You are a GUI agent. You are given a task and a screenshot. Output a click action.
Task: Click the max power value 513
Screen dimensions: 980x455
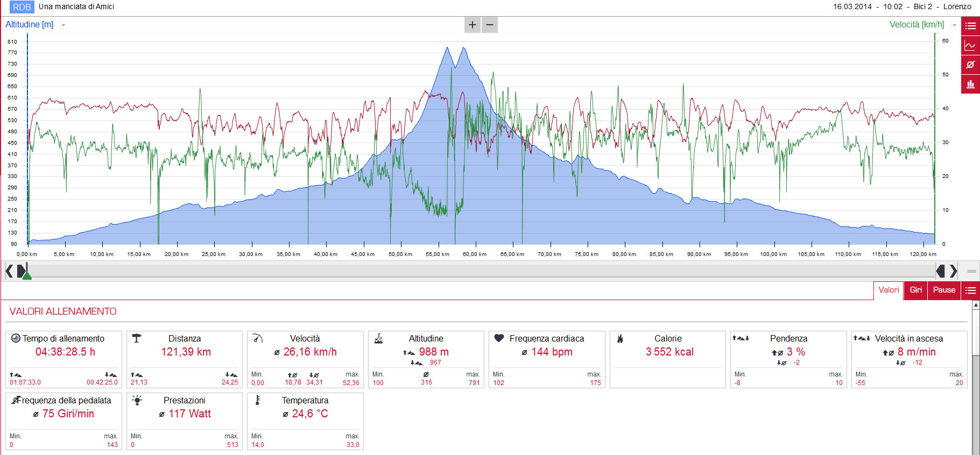pyautogui.click(x=232, y=445)
